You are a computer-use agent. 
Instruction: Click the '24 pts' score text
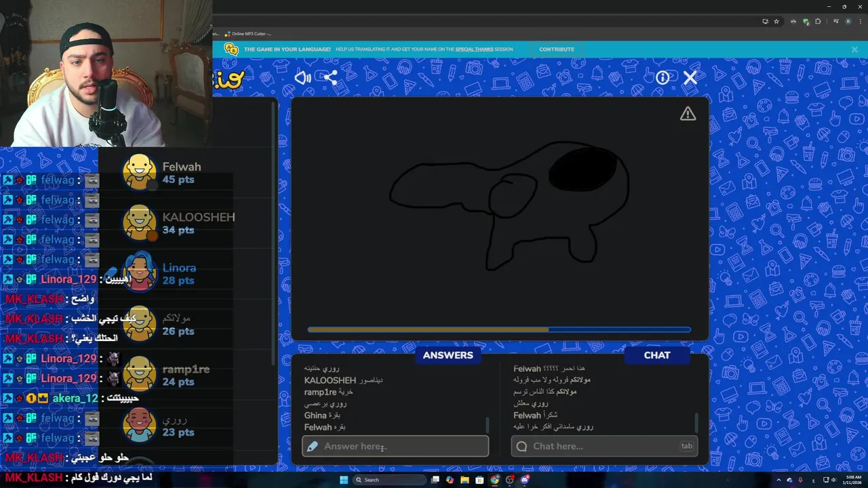coord(178,382)
